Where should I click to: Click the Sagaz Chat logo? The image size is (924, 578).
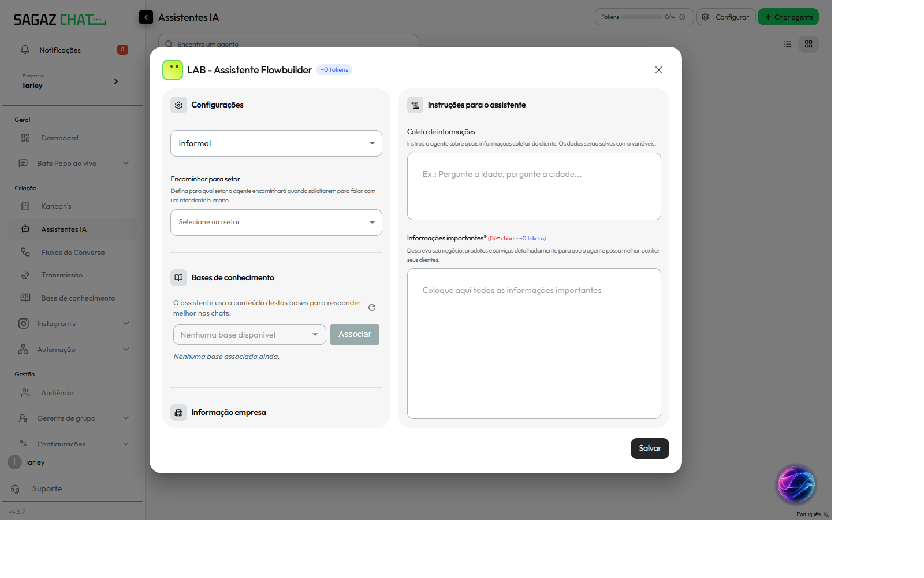pos(59,20)
